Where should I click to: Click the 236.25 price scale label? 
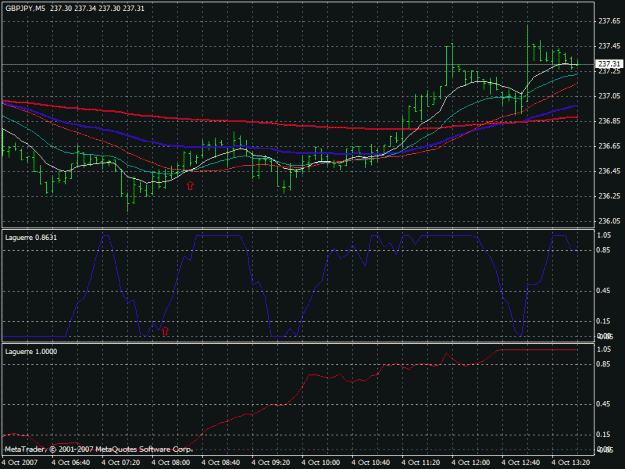tap(609, 196)
